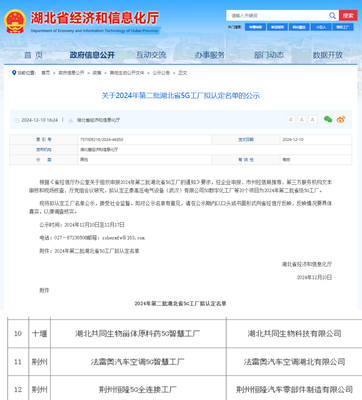Viewport: 362px width, 400px height.
Task: Click date value 2024-12-10 in info table
Action: pos(293,139)
